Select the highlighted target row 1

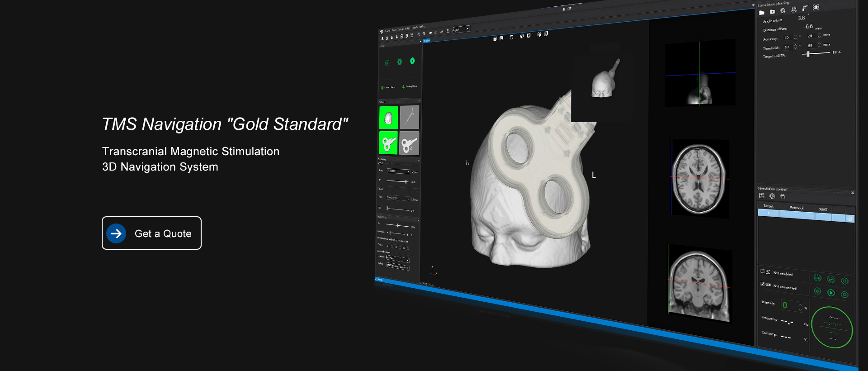coord(806,216)
